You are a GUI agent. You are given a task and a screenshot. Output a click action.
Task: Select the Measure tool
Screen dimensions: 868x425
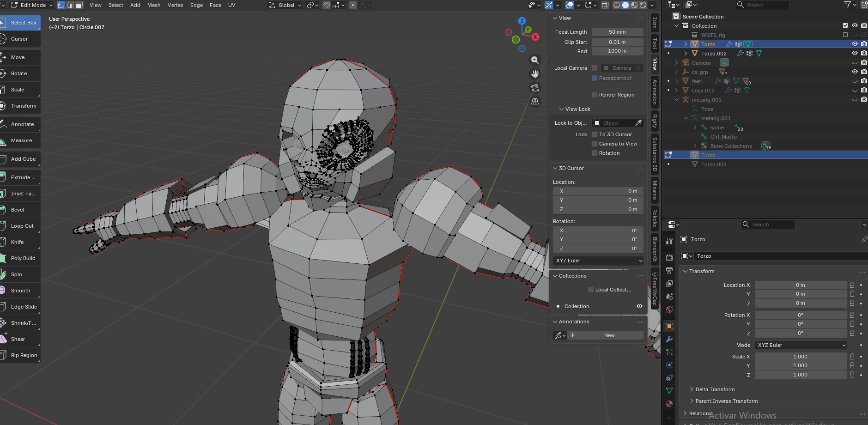click(20, 140)
